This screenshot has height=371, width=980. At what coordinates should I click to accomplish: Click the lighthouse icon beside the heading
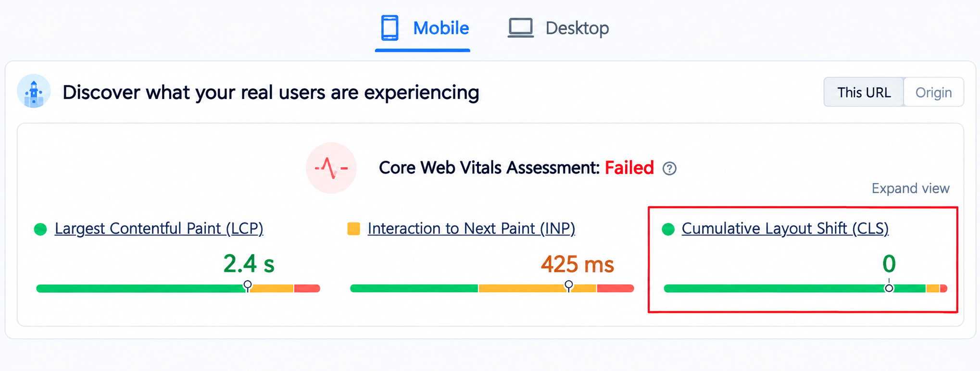tap(34, 91)
